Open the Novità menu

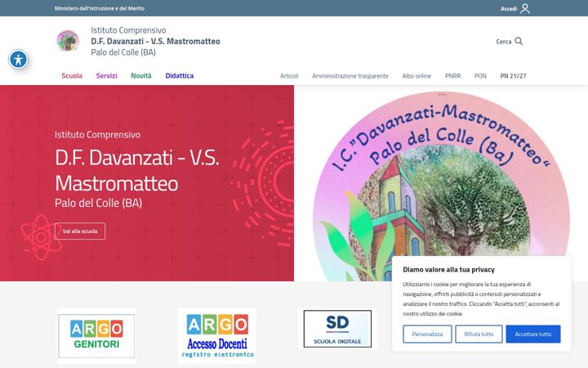coord(141,76)
